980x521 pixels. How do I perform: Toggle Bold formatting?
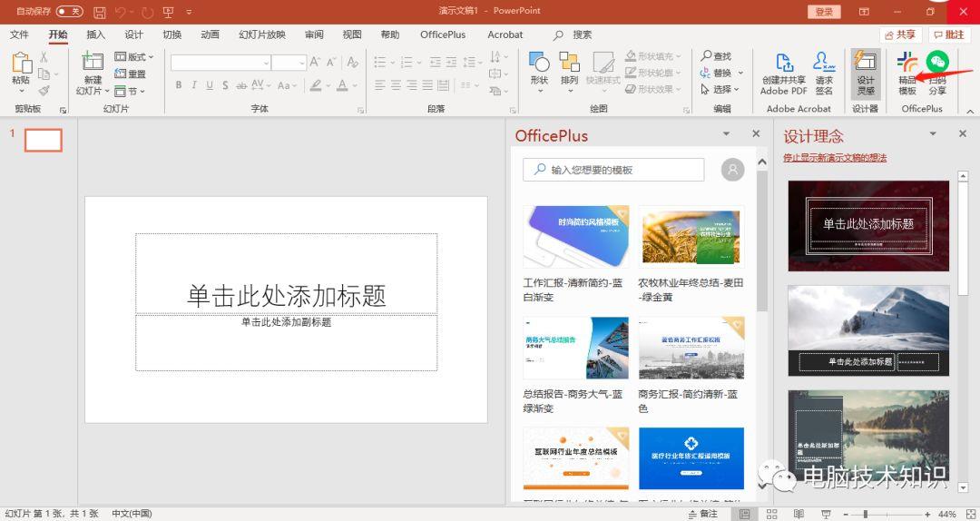(x=179, y=85)
